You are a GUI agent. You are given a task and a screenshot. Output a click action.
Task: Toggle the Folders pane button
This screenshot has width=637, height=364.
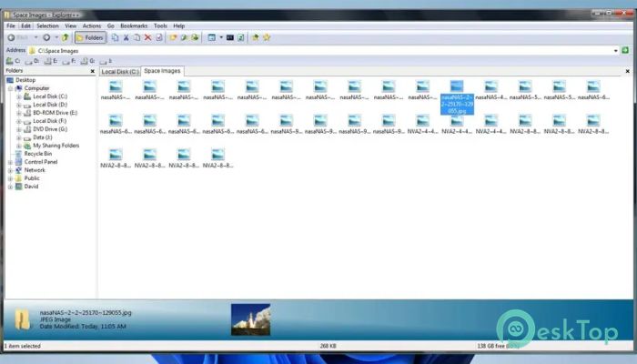[x=90, y=37]
